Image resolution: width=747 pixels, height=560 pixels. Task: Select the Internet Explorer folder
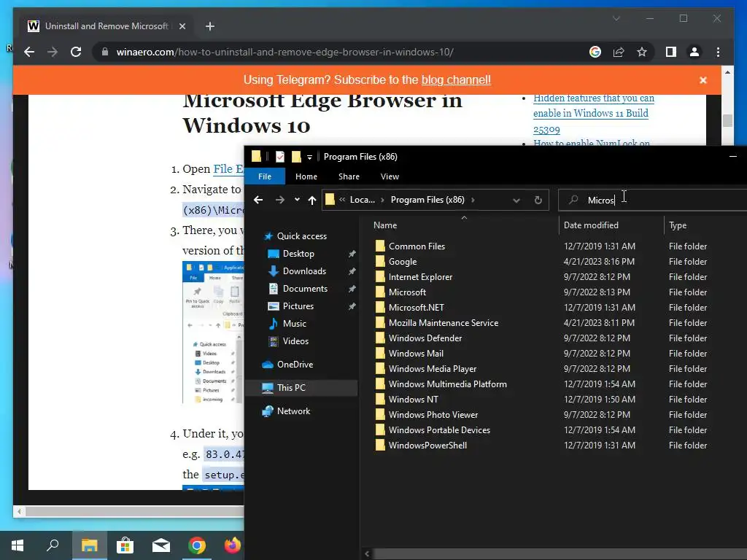tap(420, 276)
